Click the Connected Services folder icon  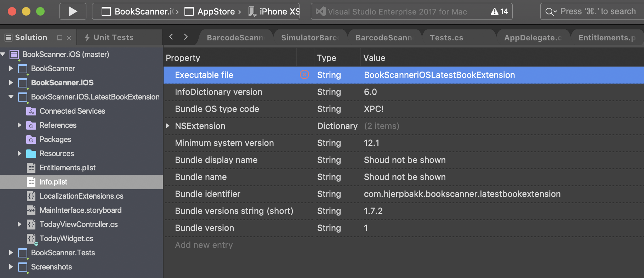click(31, 111)
